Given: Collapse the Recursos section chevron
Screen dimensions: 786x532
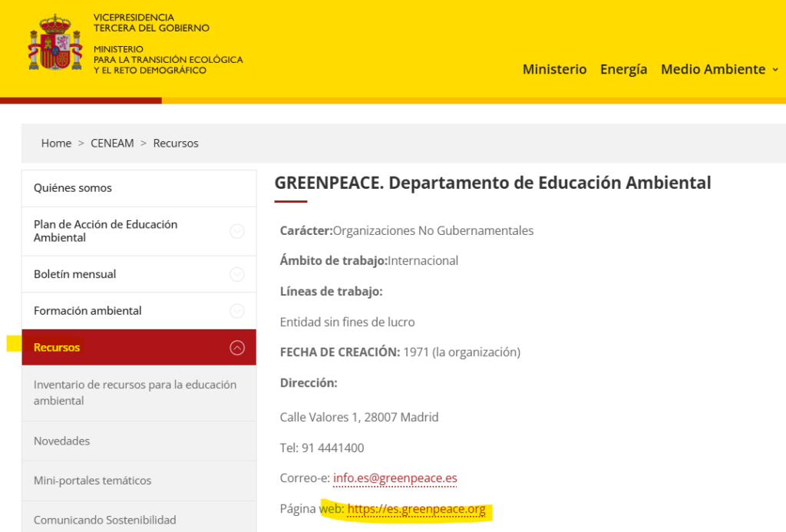Looking at the screenshot, I should point(237,347).
